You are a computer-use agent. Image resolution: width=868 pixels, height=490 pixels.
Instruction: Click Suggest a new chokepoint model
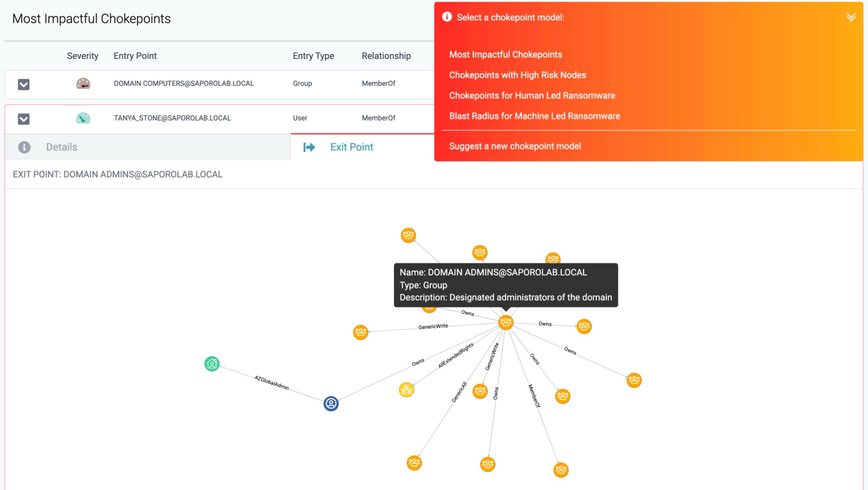(x=515, y=146)
